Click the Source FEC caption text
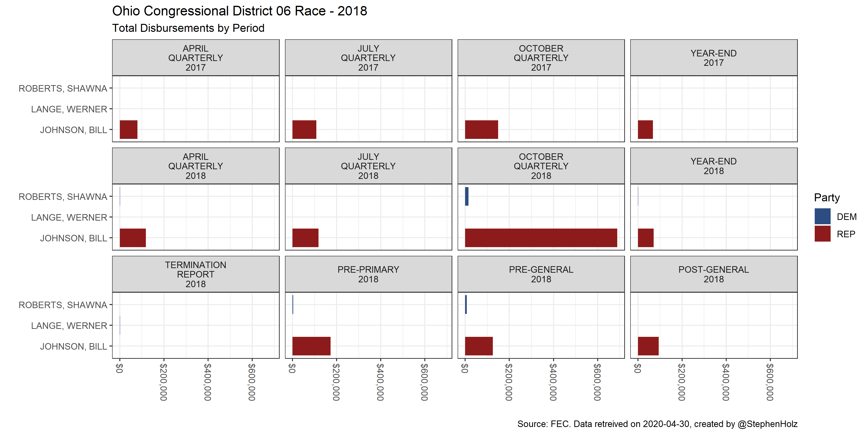This screenshot has height=434, width=868. point(657,424)
